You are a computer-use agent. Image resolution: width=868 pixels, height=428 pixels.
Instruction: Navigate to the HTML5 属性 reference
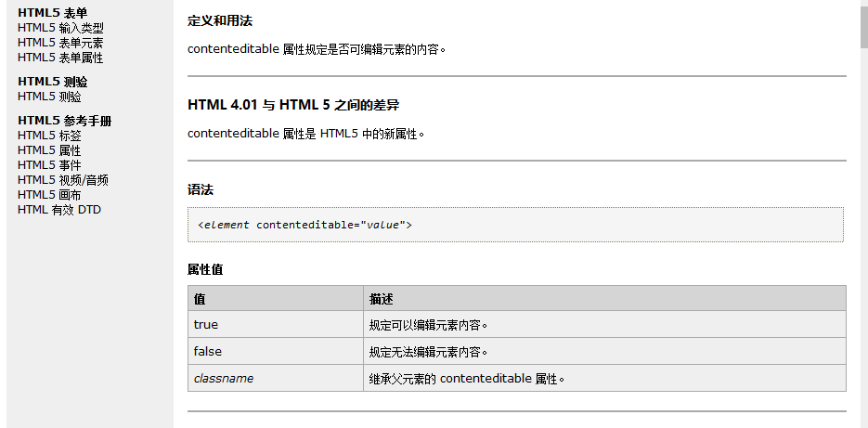pyautogui.click(x=49, y=150)
